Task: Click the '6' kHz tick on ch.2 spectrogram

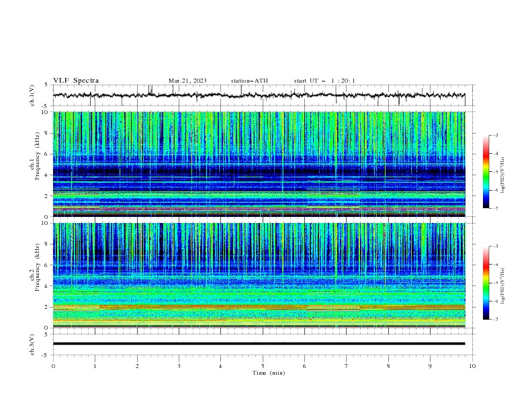Action: tap(48, 265)
